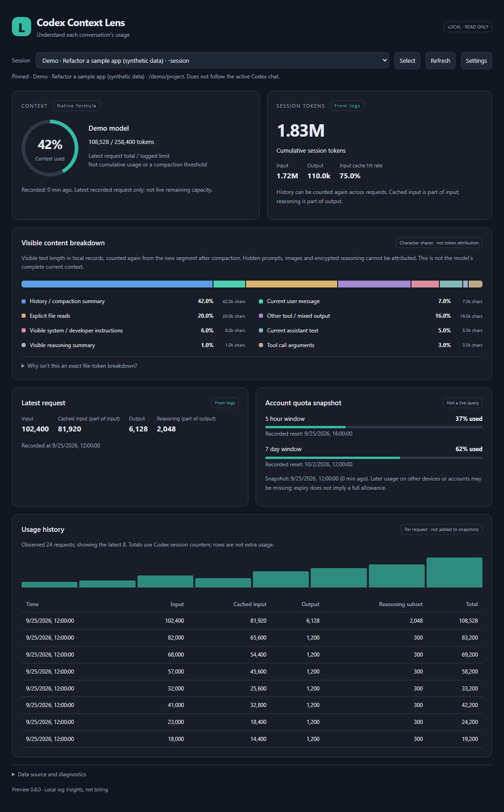Image resolution: width=504 pixels, height=812 pixels.
Task: Click the dot beside Visible reasoning summary
Action: [x=23, y=345]
